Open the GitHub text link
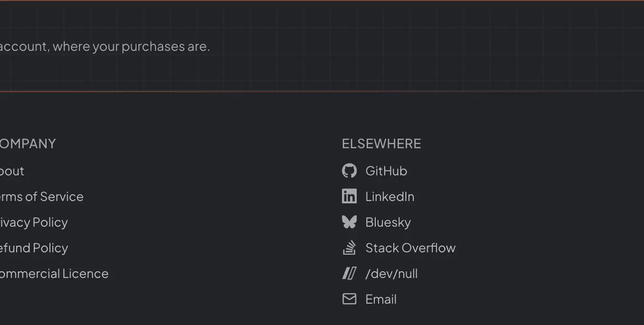This screenshot has height=325, width=644. coord(386,171)
